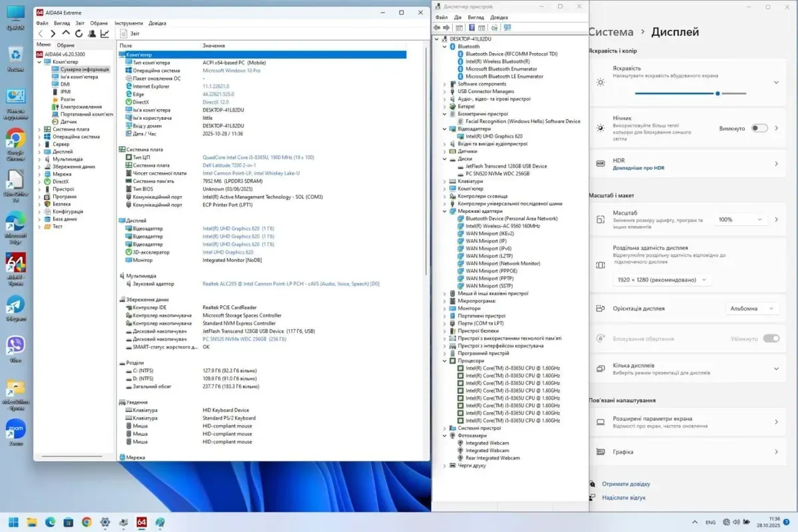Click the Докладніше про HDR link
The width and height of the screenshot is (798, 532).
tap(638, 168)
